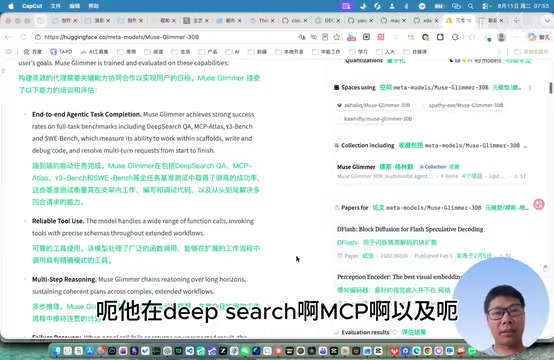
Task: Click the page vertical scrollbar thumb
Action: [x=550, y=88]
